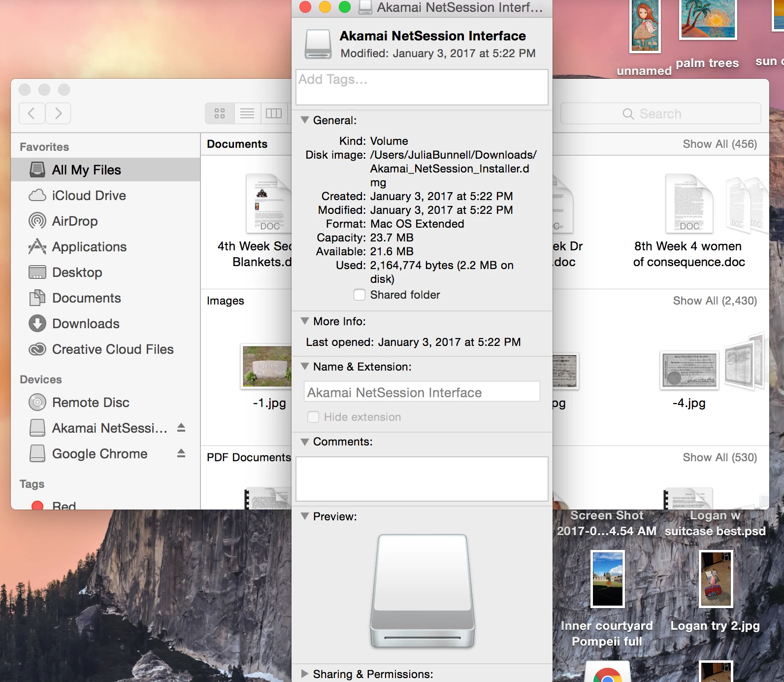This screenshot has height=682, width=784.
Task: Go forward in Finder window
Action: click(x=58, y=113)
